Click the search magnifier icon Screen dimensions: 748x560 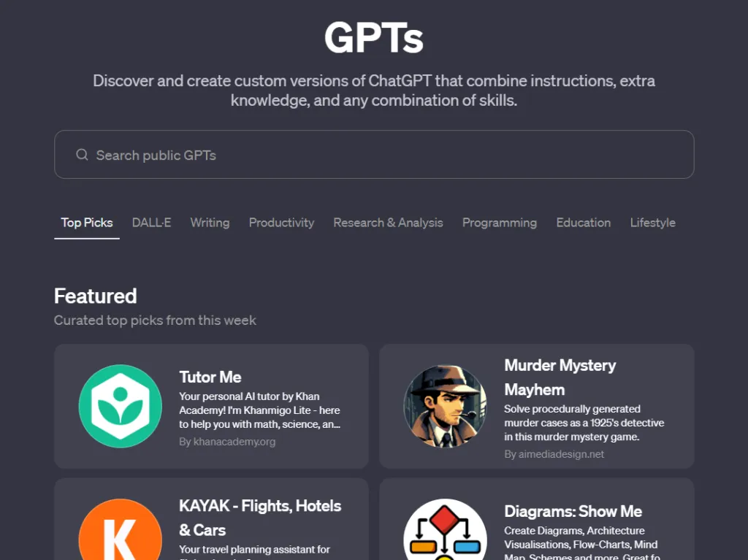(82, 155)
